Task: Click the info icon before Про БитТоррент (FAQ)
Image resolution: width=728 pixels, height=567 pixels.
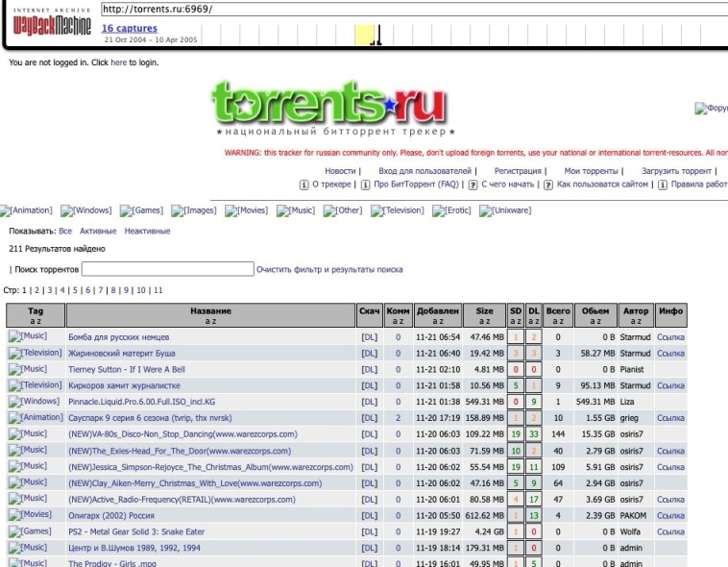Action: click(365, 185)
